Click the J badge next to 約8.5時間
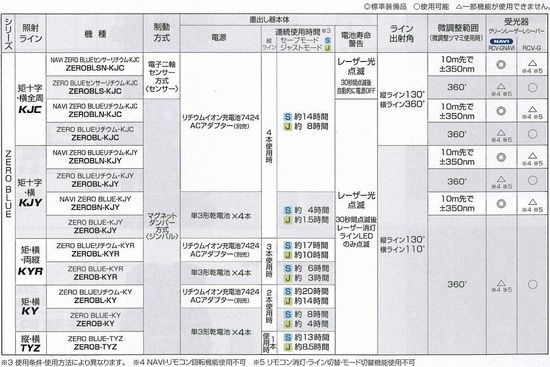 (x=288, y=347)
